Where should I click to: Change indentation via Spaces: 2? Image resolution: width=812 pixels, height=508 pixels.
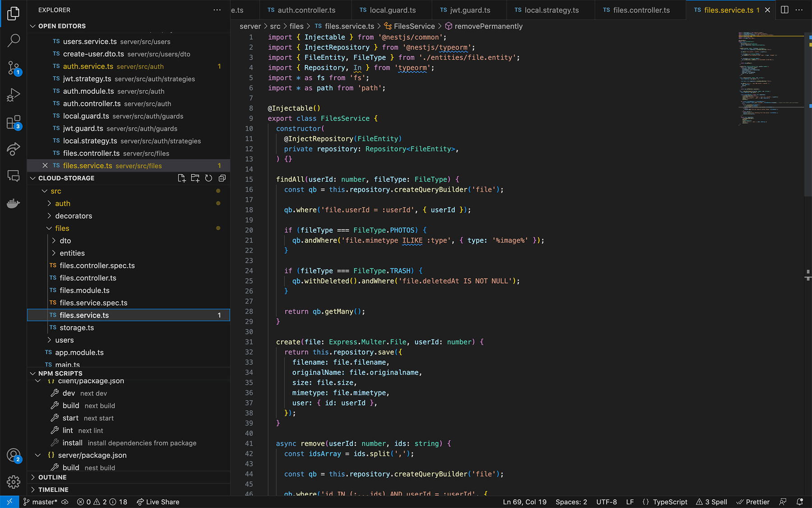coord(571,502)
